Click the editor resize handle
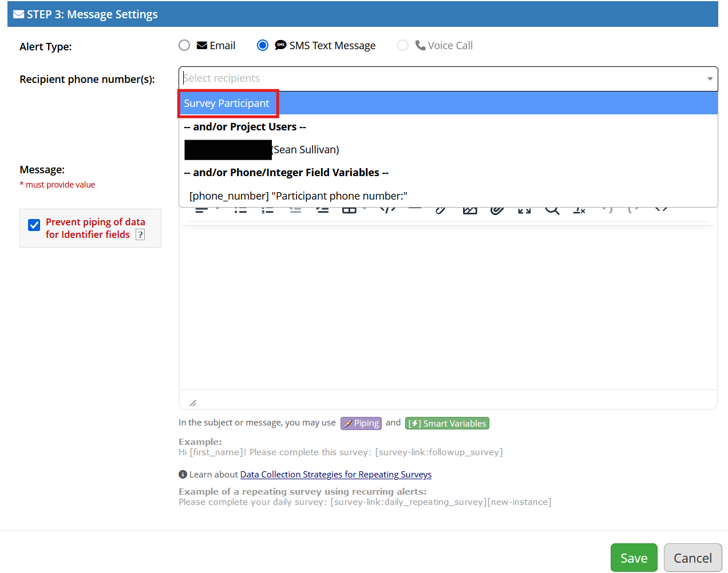728x573 pixels. pyautogui.click(x=193, y=403)
